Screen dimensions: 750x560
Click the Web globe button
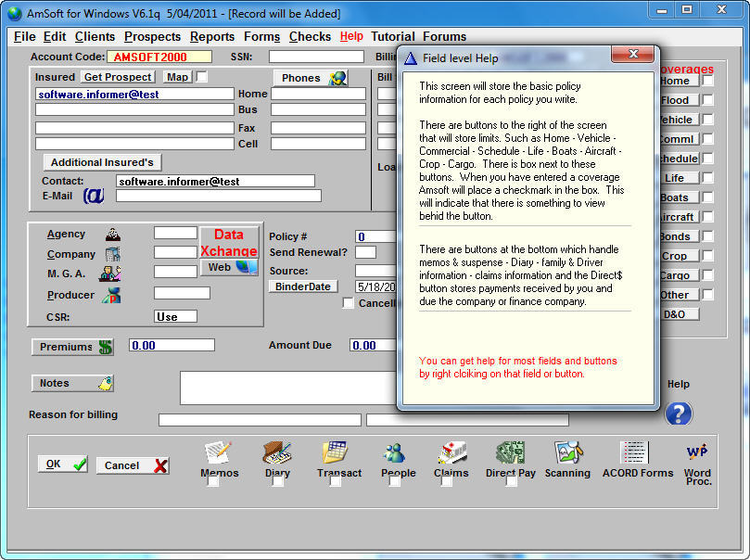coord(229,267)
